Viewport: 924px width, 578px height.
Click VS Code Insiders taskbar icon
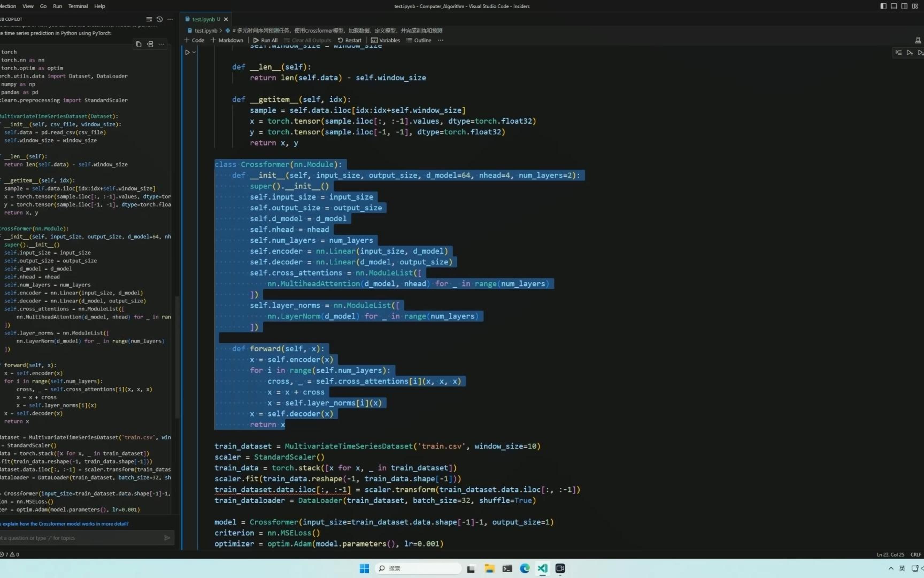(542, 568)
